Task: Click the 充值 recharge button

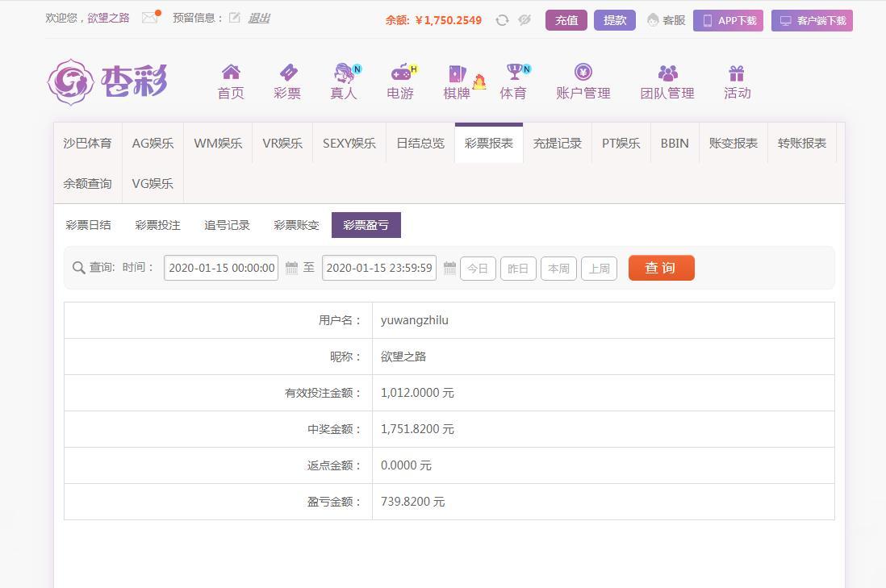Action: point(566,20)
